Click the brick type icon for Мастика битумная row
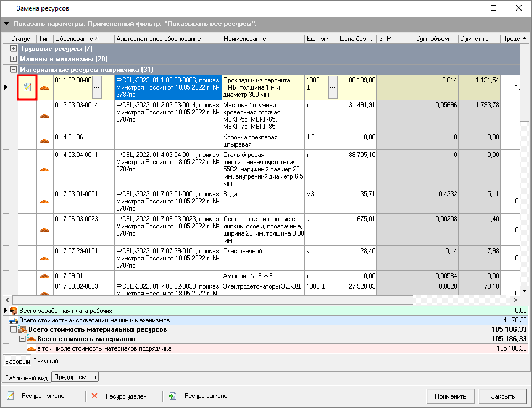The image size is (532, 408). coord(45,116)
